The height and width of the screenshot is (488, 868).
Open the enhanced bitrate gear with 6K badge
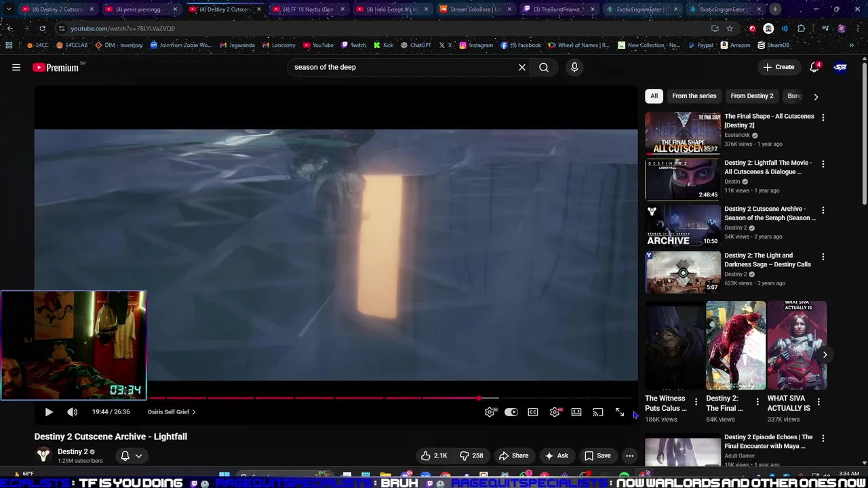490,412
